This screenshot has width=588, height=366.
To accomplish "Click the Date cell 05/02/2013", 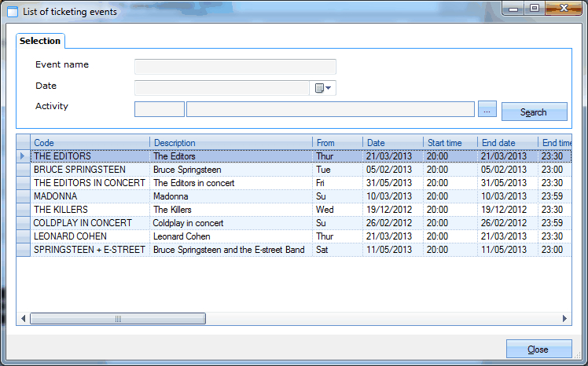I will 393,170.
